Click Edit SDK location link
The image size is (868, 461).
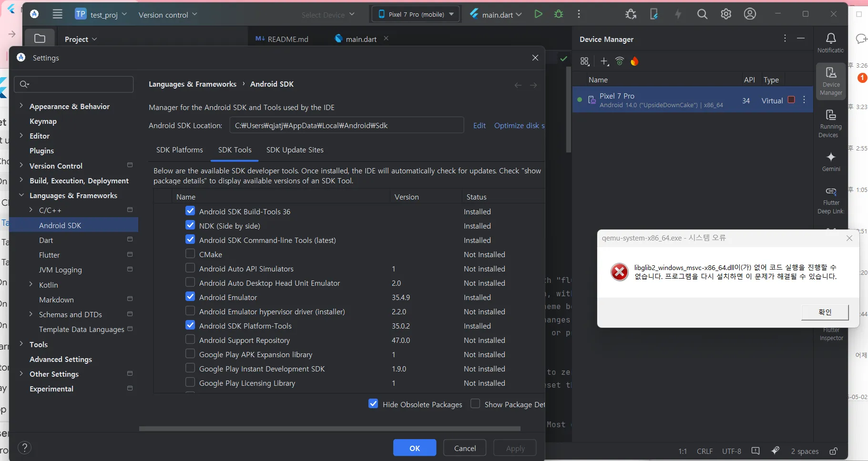(x=479, y=125)
